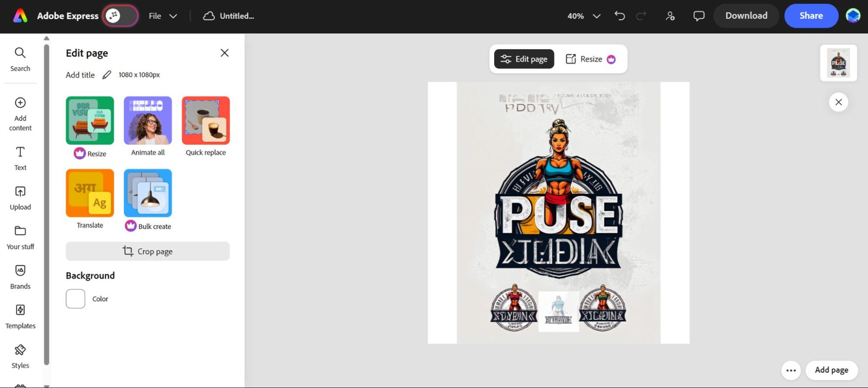Toggle the AI assistant switch beside Adobe Express

click(120, 16)
